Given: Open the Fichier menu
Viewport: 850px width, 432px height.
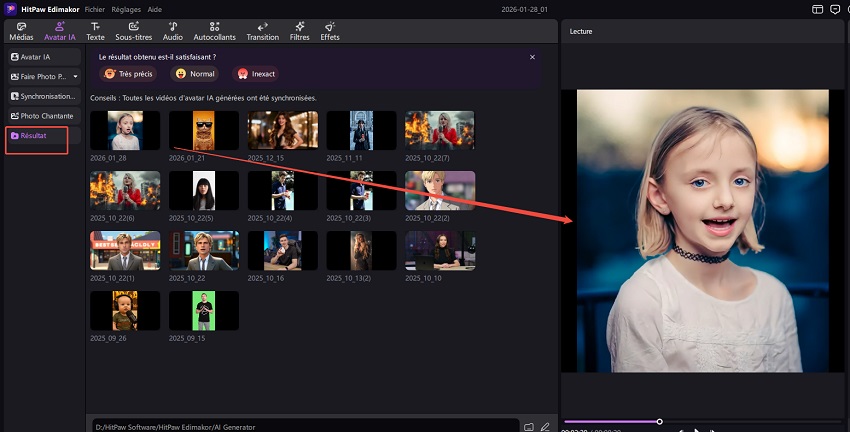Looking at the screenshot, I should tap(95, 8).
